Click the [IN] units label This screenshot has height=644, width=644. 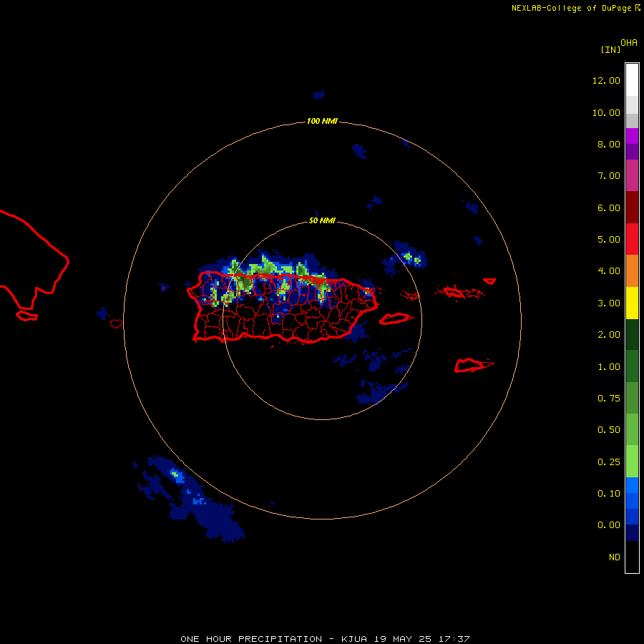610,49
